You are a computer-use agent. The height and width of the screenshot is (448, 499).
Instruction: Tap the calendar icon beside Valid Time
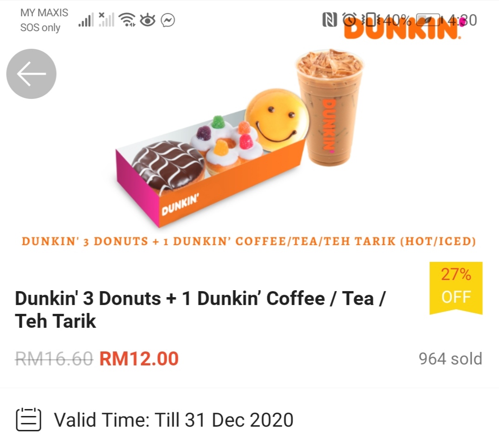(29, 420)
